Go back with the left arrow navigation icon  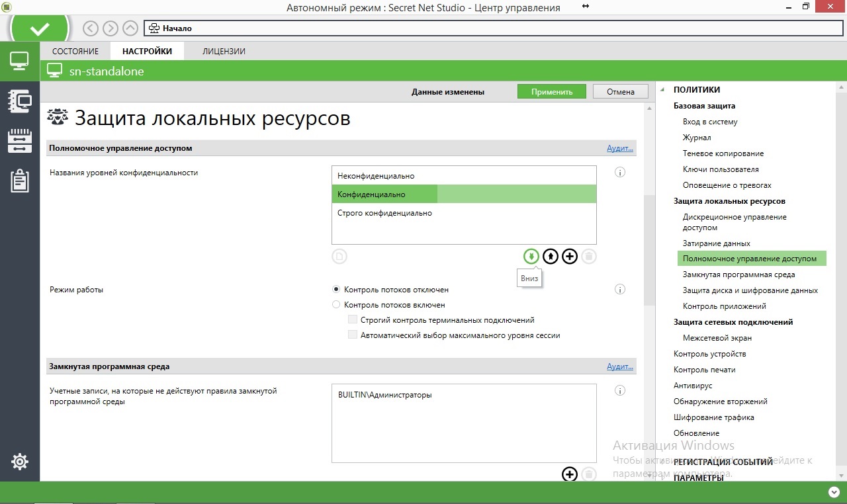point(91,28)
